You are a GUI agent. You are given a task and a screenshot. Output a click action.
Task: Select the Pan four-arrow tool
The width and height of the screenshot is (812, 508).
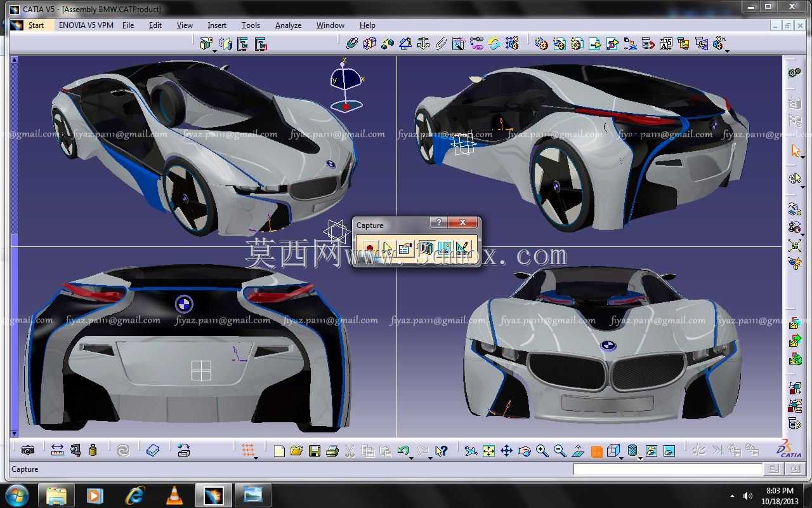click(x=506, y=451)
